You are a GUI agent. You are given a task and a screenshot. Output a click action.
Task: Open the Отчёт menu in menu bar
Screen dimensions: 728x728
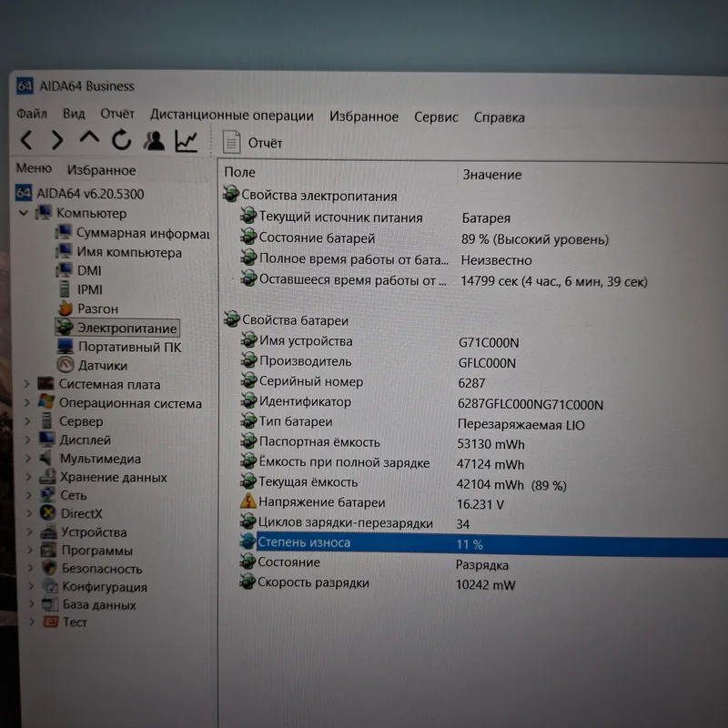pos(117,115)
